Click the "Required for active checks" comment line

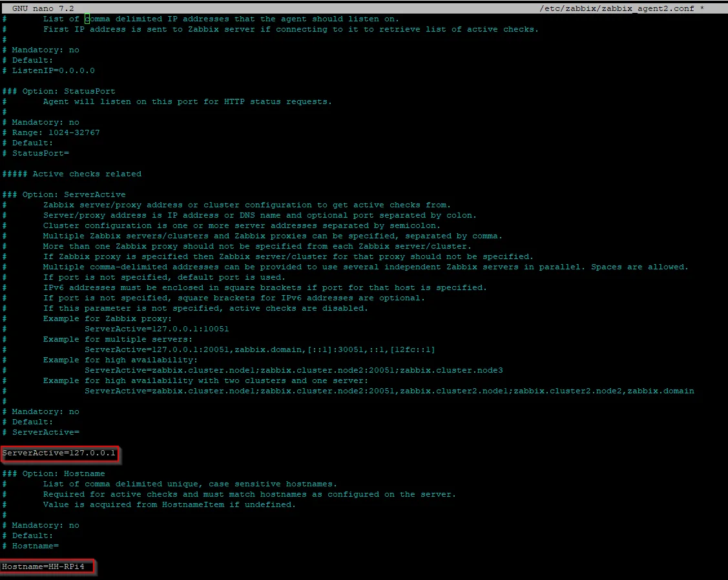coord(249,494)
